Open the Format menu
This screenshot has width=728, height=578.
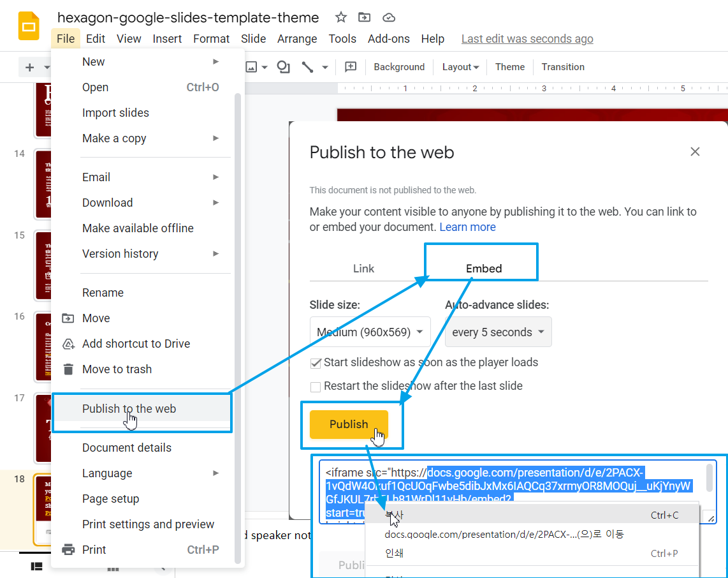211,38
